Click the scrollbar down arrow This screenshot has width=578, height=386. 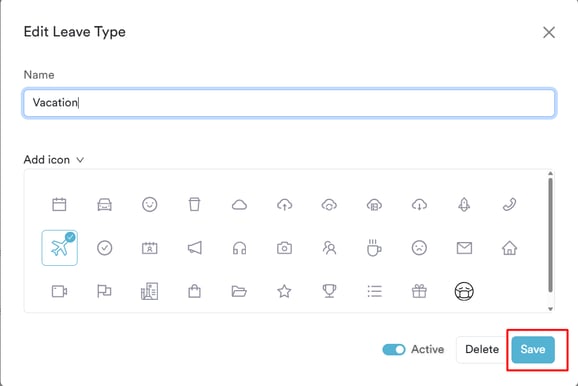[x=550, y=309]
